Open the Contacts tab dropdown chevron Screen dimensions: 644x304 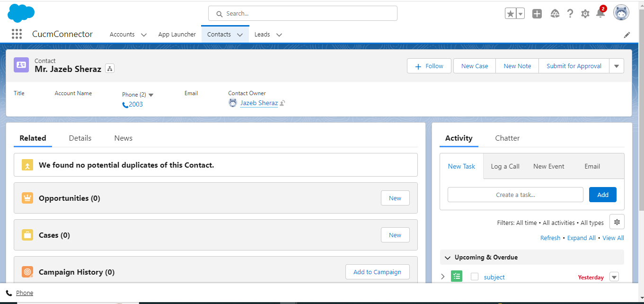pyautogui.click(x=240, y=35)
